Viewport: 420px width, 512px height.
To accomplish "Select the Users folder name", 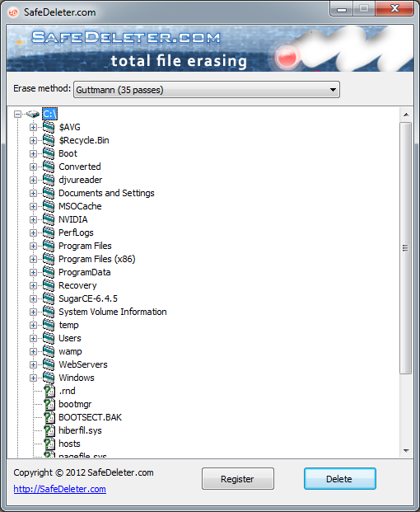I will pyautogui.click(x=70, y=338).
